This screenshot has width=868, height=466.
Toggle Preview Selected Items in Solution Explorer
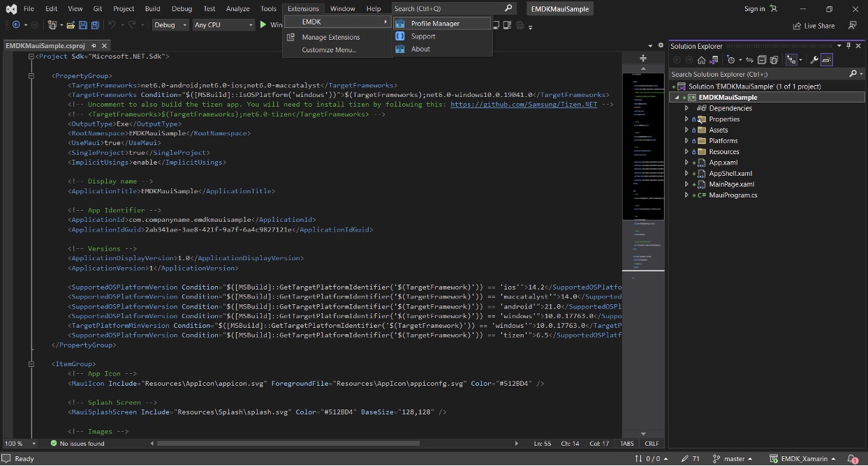point(827,60)
